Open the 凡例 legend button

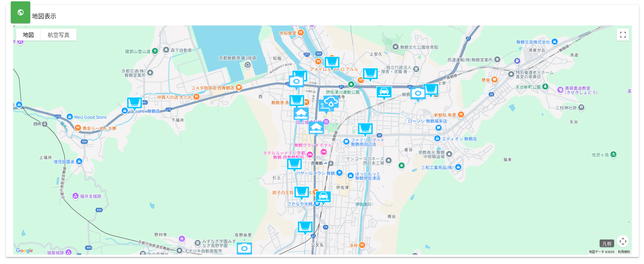coord(606,244)
